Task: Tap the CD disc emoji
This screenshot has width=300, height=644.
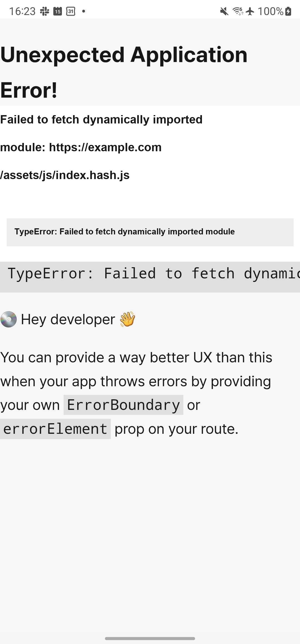Action: click(9, 319)
